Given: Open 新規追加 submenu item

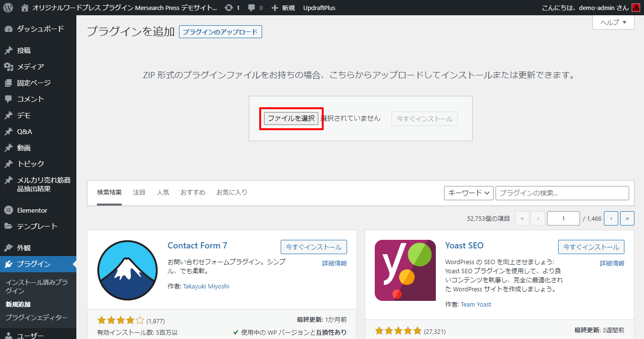Looking at the screenshot, I should coord(18,304).
